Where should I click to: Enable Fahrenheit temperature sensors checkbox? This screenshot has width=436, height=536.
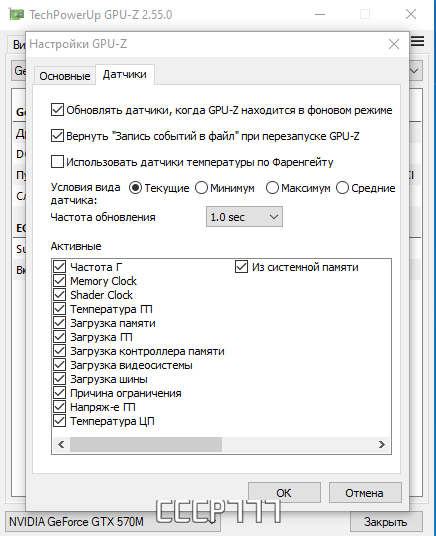57,162
